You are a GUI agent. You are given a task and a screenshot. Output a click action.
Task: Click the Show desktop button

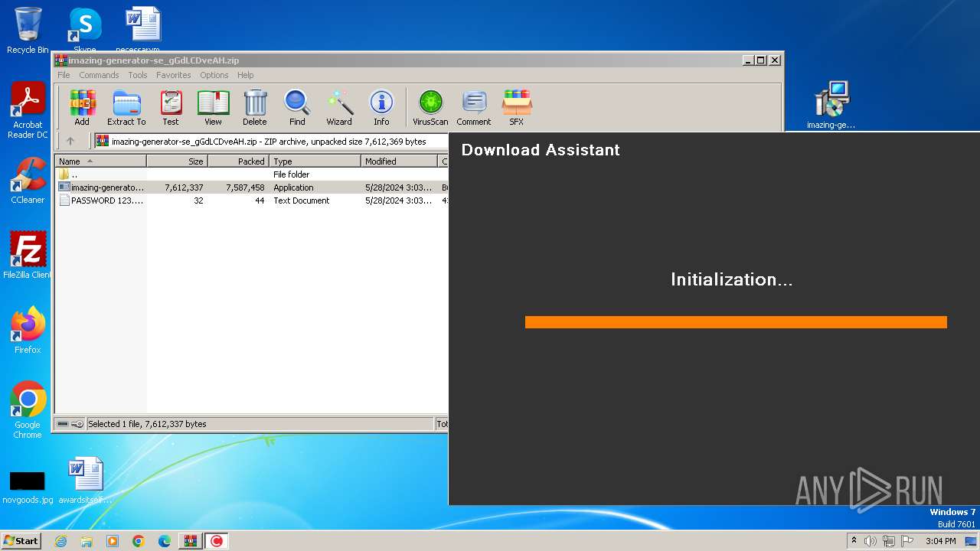click(971, 541)
